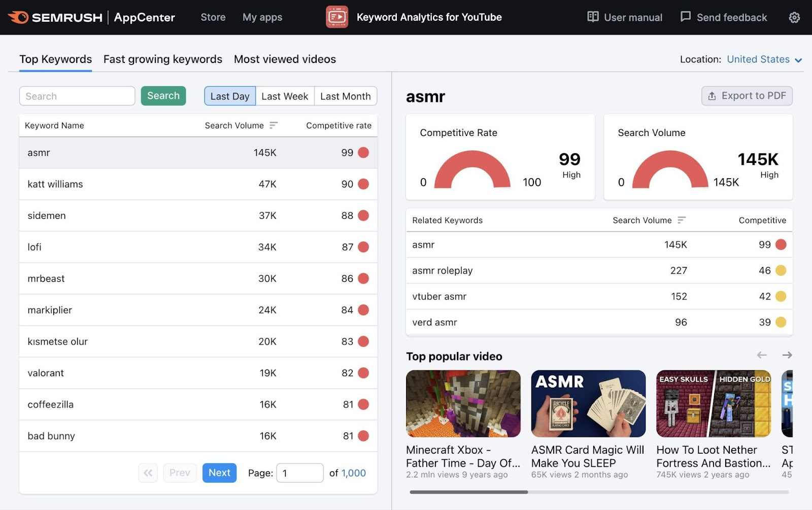The image size is (812, 510).
Task: Open the Loot Nether Fortress video thumbnail
Action: click(714, 403)
